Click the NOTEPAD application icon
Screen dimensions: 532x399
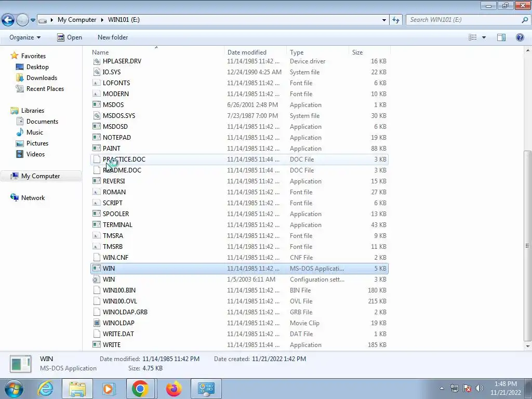pos(97,138)
